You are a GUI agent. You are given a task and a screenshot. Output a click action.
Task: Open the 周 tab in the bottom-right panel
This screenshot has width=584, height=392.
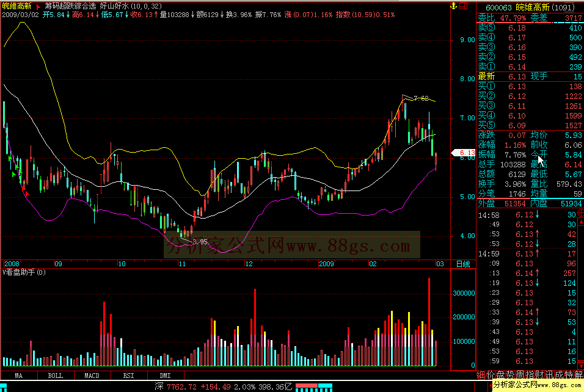(x=520, y=374)
